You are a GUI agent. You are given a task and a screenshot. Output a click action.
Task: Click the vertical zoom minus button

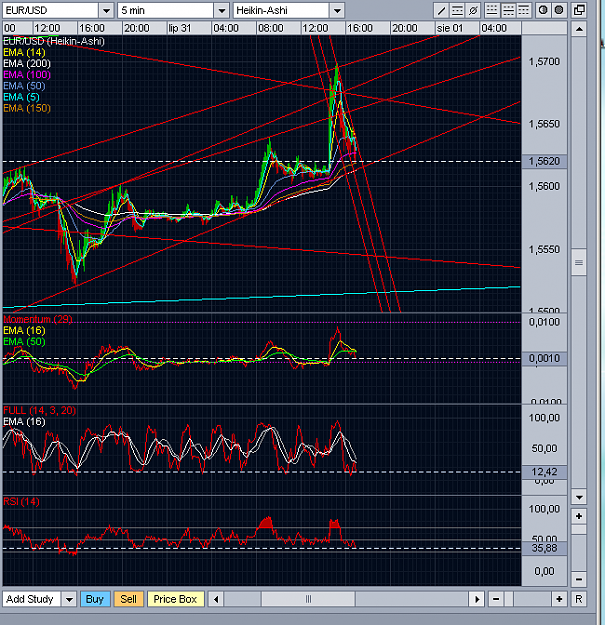coord(579,579)
